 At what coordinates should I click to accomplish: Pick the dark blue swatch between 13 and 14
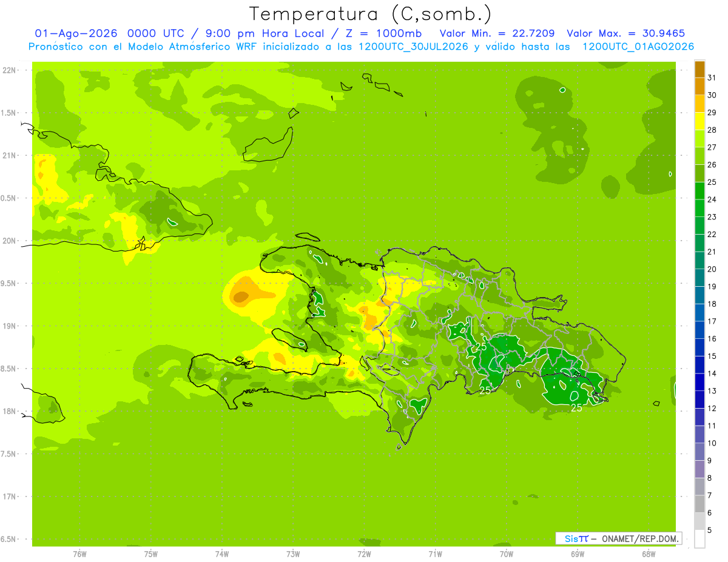699,382
